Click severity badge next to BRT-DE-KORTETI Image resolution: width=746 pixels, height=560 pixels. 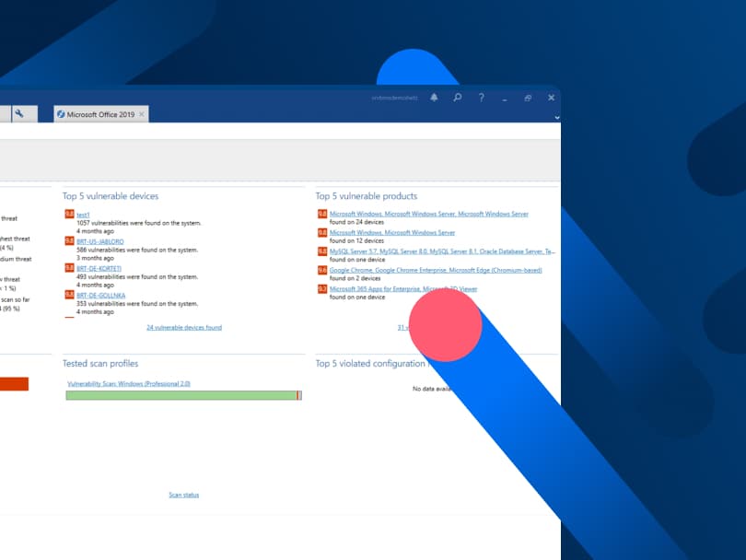click(x=69, y=268)
